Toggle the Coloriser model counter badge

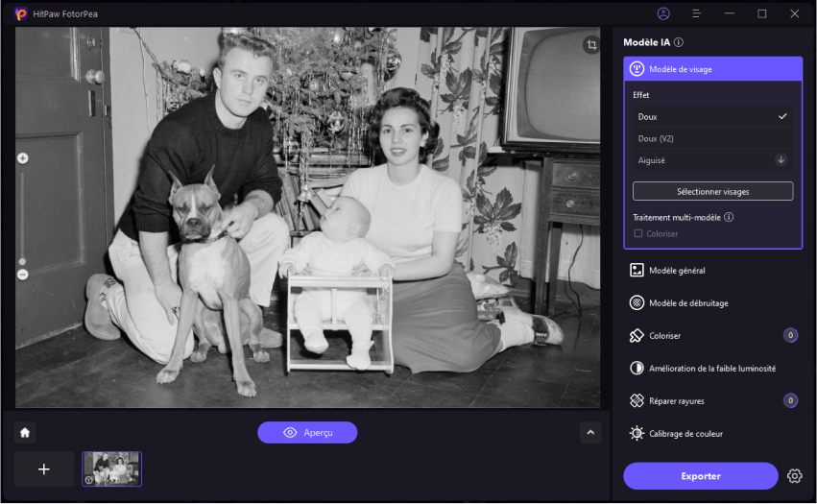790,336
